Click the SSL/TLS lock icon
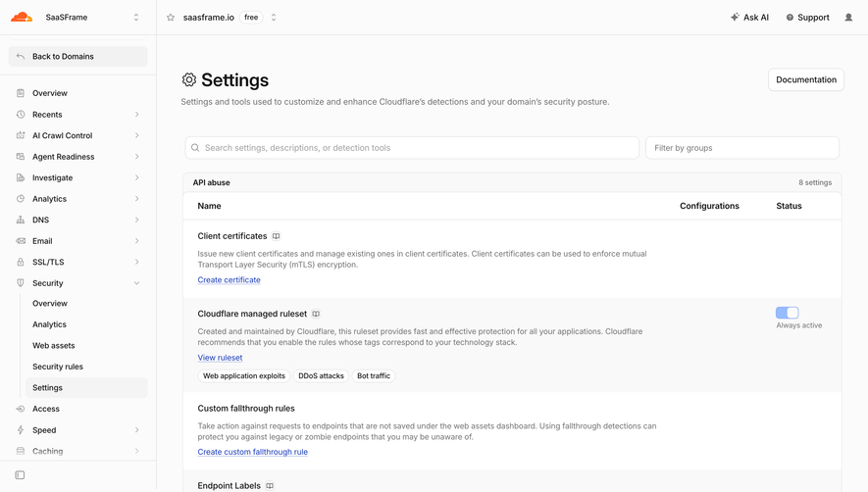The width and height of the screenshot is (868, 492). [x=21, y=262]
